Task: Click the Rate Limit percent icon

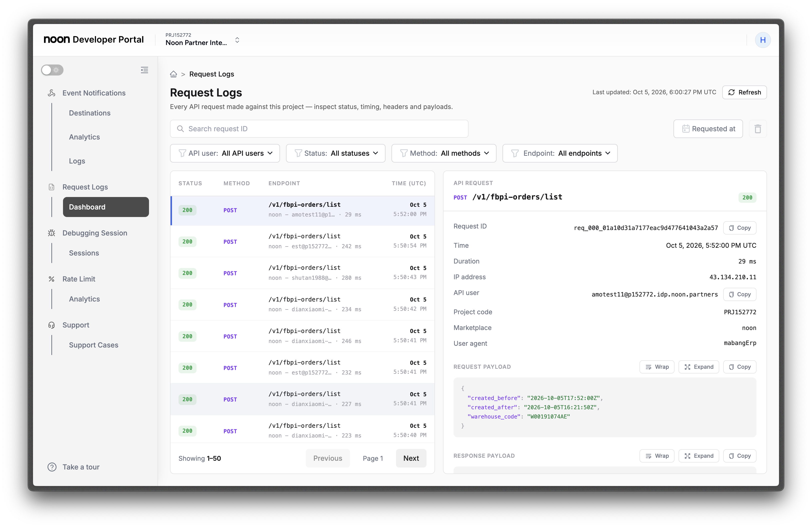Action: (51, 279)
